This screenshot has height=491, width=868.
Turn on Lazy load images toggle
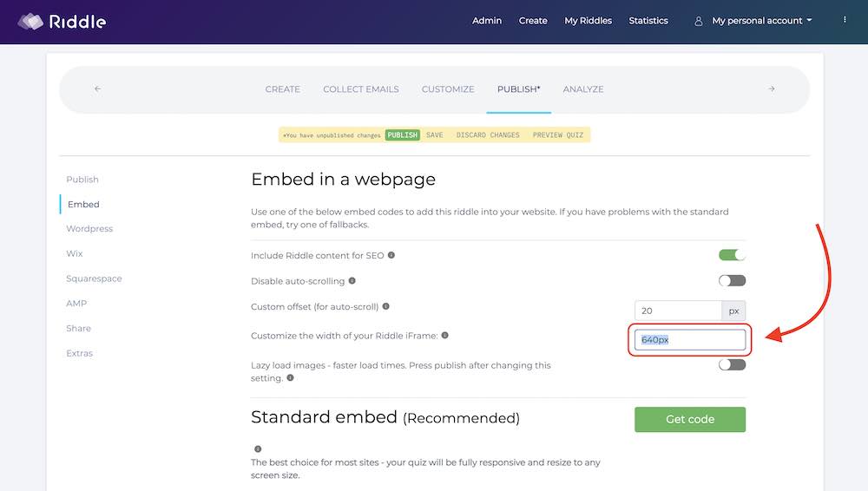732,364
